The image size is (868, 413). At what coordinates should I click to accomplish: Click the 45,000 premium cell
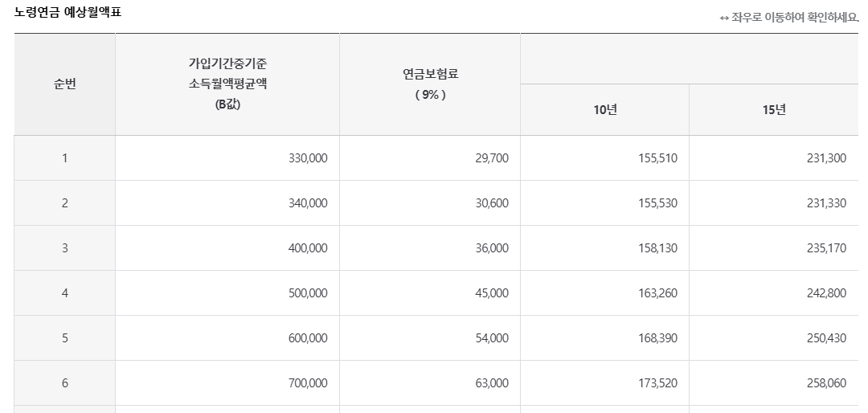pyautogui.click(x=430, y=292)
